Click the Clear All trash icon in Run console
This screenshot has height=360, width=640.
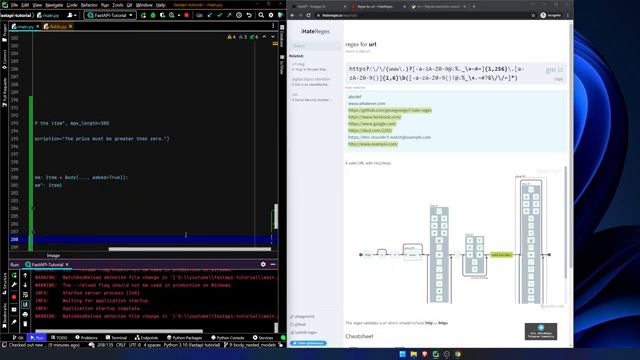[x=25, y=324]
